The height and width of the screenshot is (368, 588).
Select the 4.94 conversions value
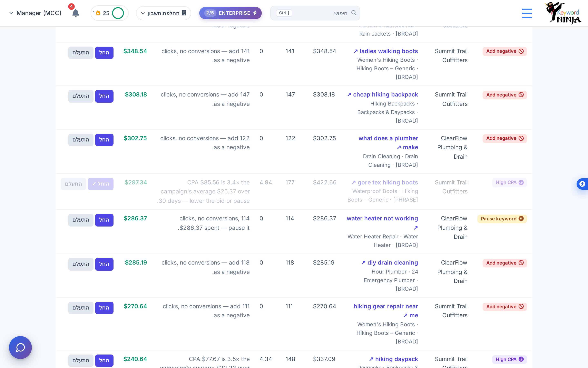click(266, 183)
